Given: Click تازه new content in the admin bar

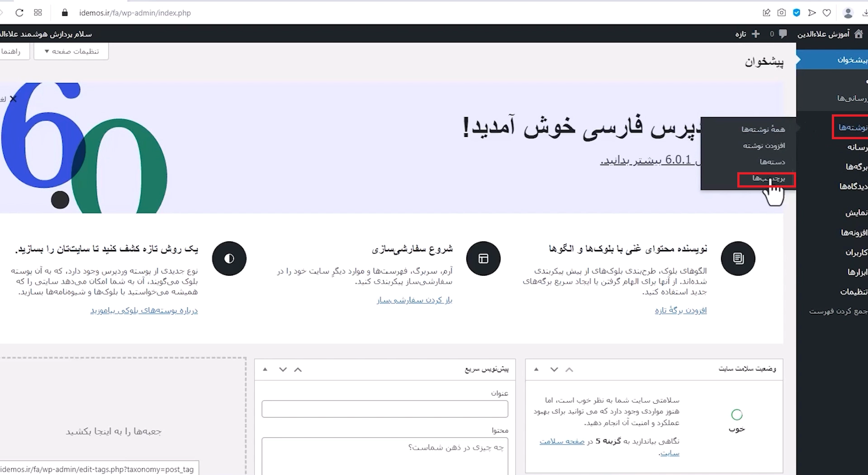Looking at the screenshot, I should click(740, 34).
